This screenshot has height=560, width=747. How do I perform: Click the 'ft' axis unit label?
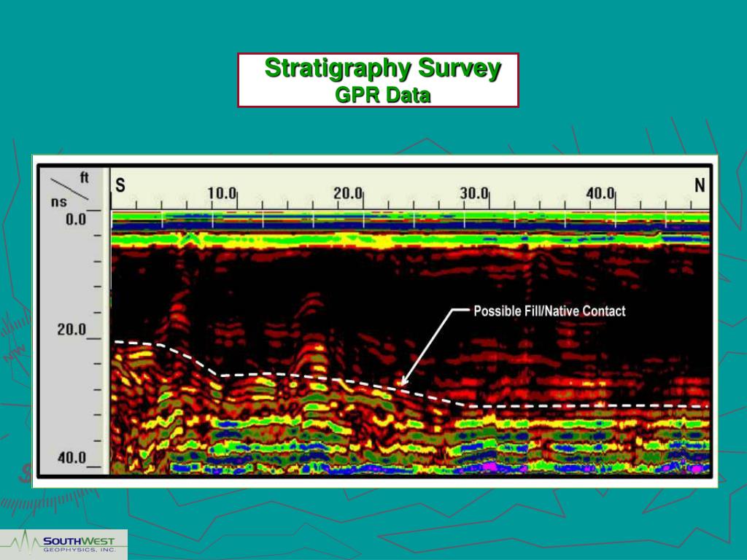pyautogui.click(x=84, y=178)
